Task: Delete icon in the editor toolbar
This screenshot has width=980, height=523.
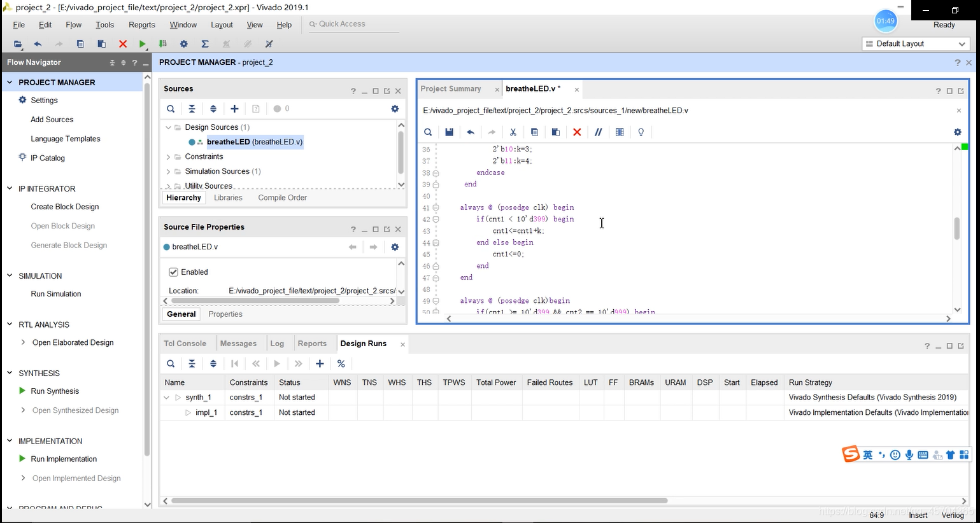Action: [x=577, y=132]
